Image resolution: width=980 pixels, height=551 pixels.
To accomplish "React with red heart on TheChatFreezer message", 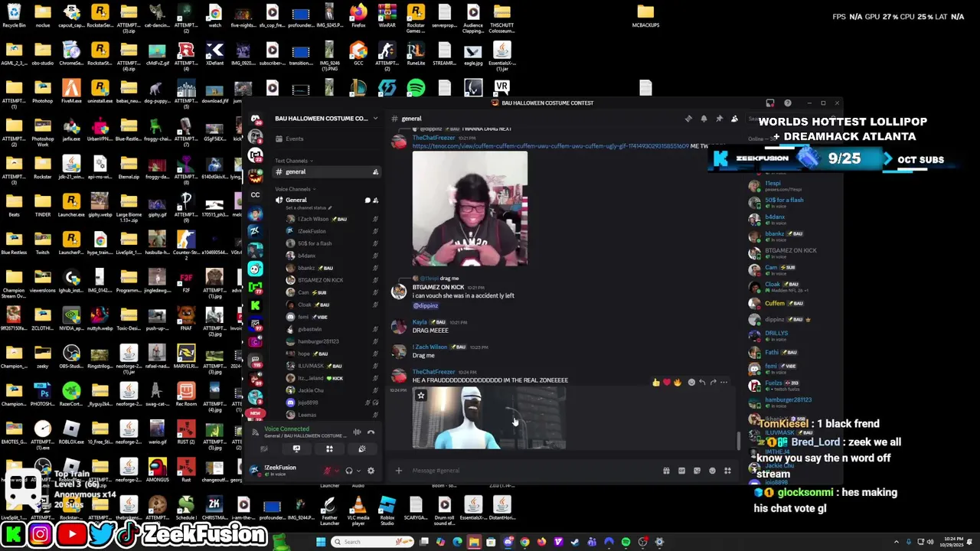I will 667,382.
